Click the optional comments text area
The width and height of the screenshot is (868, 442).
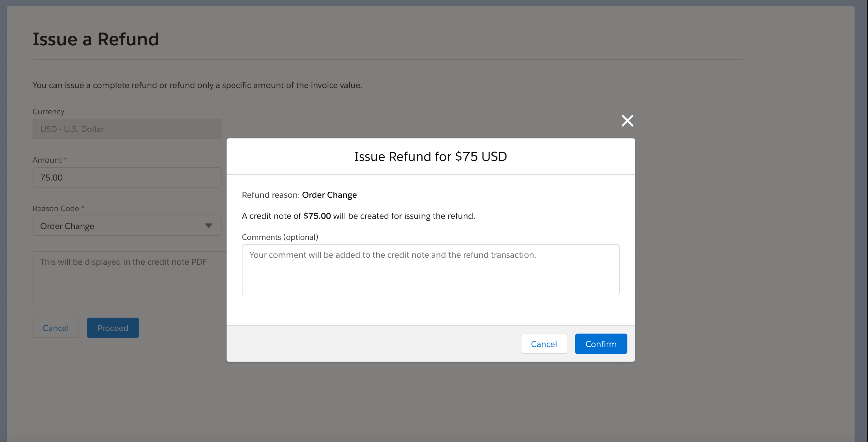point(430,270)
